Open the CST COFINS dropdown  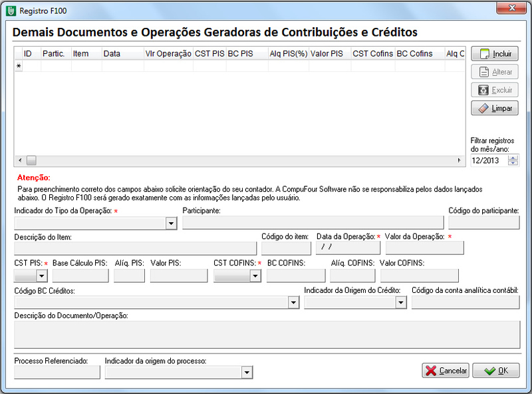click(255, 276)
